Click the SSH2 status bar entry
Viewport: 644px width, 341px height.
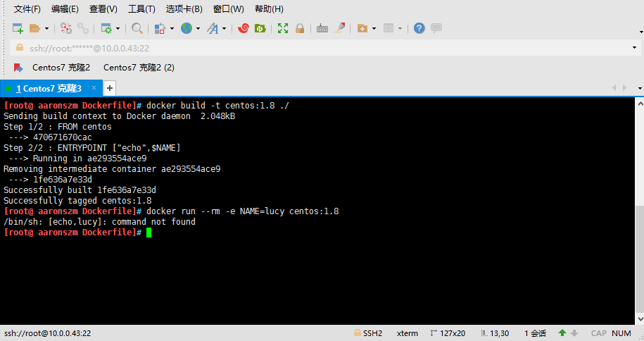pos(368,333)
